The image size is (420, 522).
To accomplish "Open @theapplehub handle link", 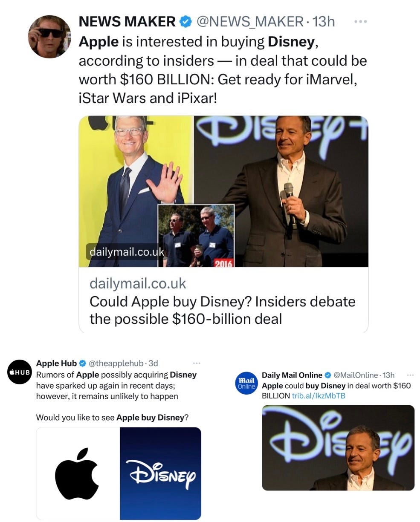I will point(115,363).
